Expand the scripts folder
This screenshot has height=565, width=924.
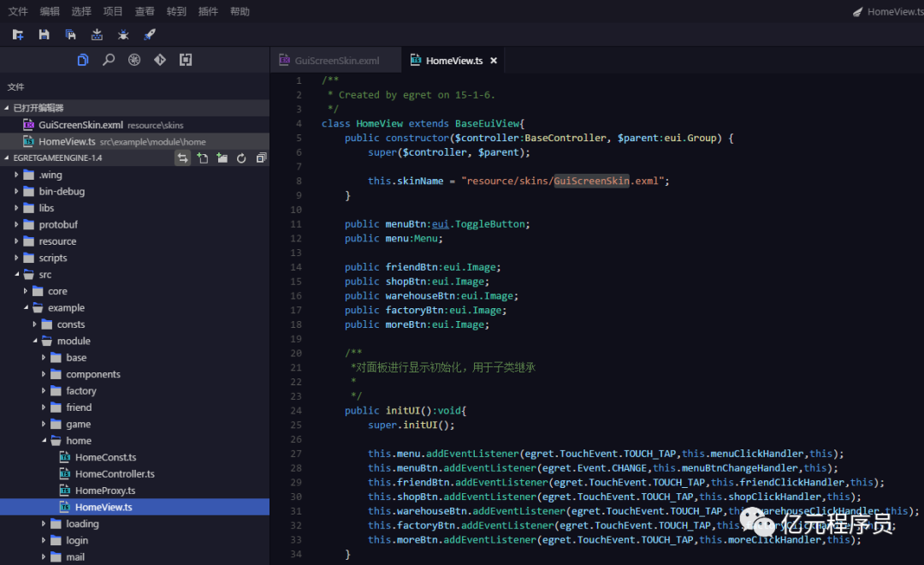16,258
